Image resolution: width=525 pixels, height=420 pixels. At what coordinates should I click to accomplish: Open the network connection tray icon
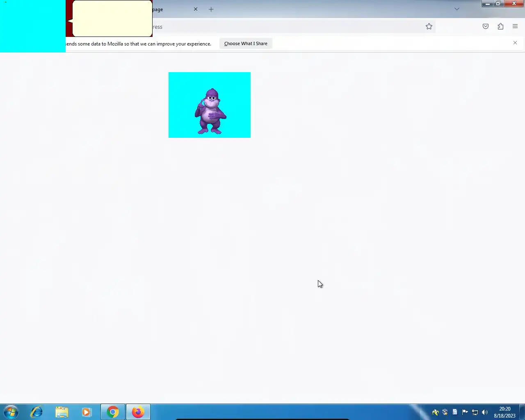pos(475,412)
